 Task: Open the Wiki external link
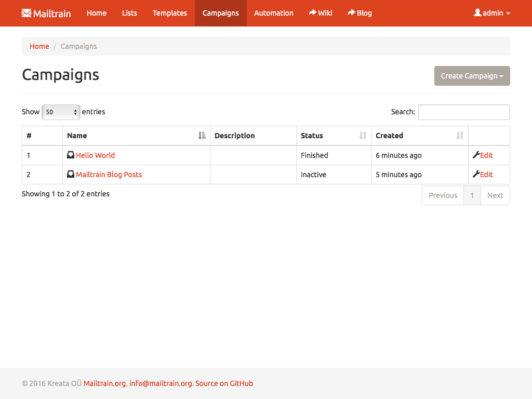[321, 13]
